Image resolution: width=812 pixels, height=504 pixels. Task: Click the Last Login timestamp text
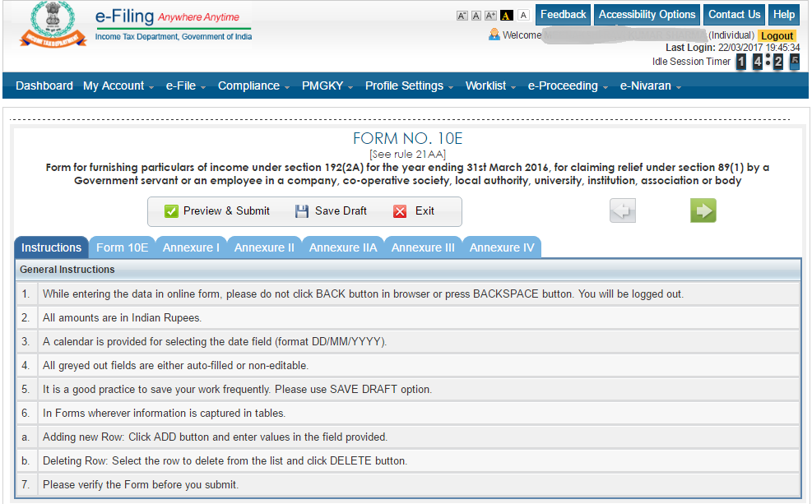coord(732,48)
